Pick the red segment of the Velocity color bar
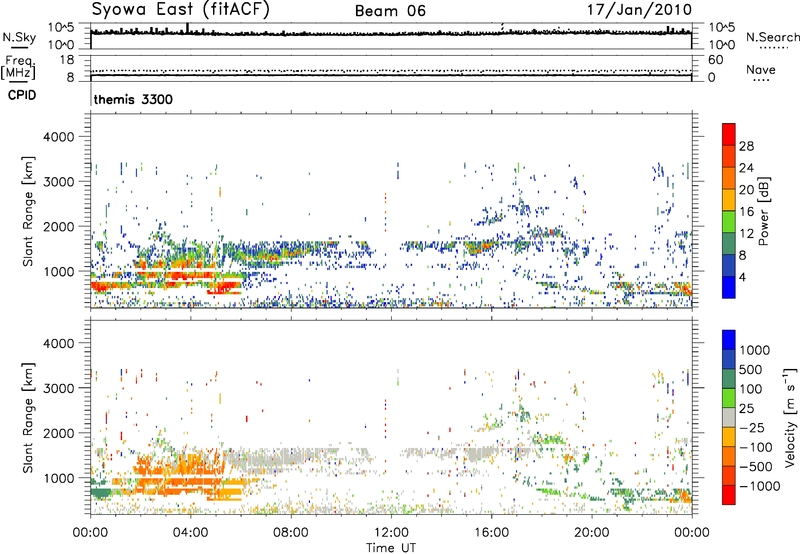 pyautogui.click(x=729, y=495)
